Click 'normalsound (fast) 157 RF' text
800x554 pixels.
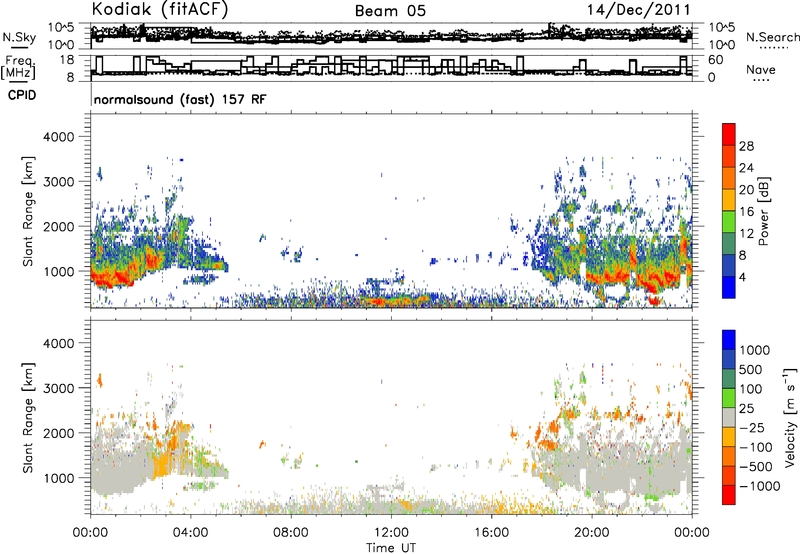pos(180,99)
